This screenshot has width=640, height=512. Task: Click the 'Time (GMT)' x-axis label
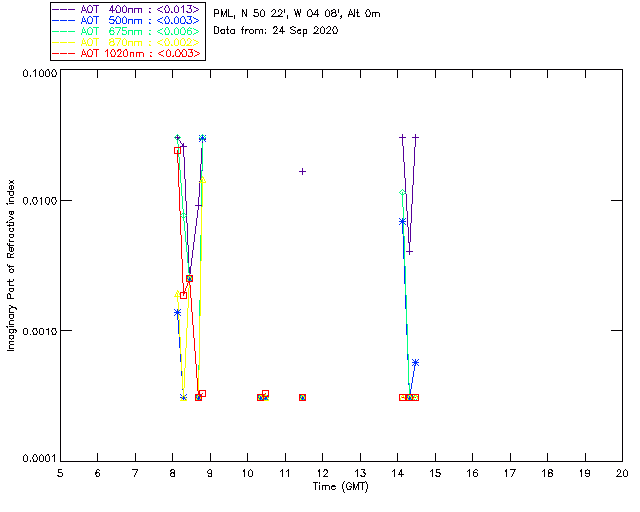coord(340,486)
